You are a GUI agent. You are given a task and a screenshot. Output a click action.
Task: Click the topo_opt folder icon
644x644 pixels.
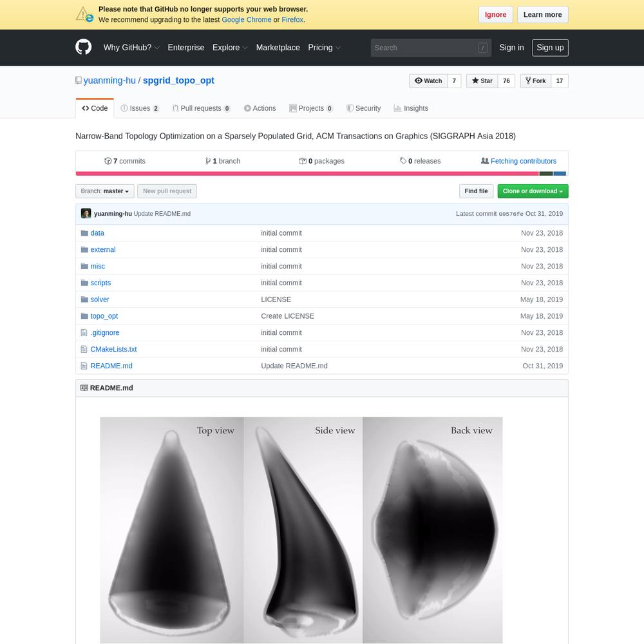click(84, 316)
